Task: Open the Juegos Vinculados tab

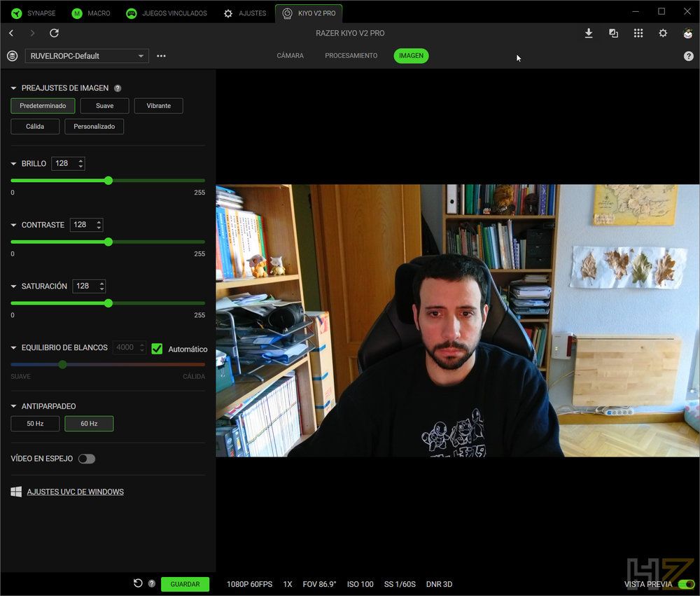Action: click(x=167, y=13)
